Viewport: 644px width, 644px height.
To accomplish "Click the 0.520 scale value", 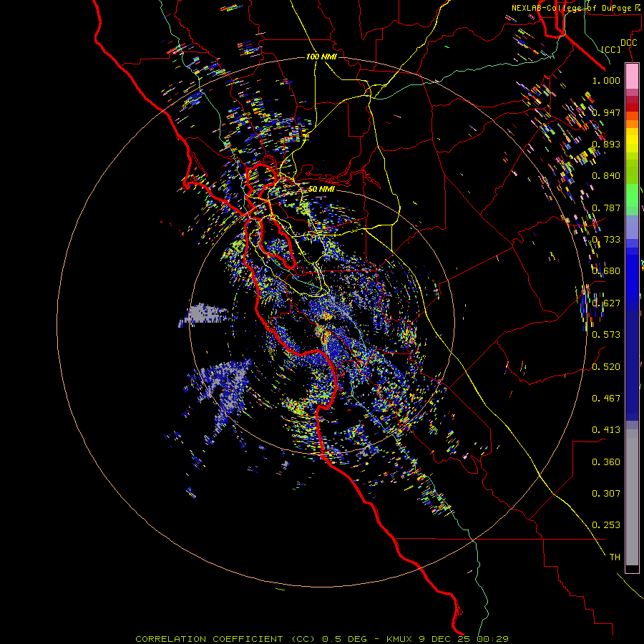I will [606, 367].
